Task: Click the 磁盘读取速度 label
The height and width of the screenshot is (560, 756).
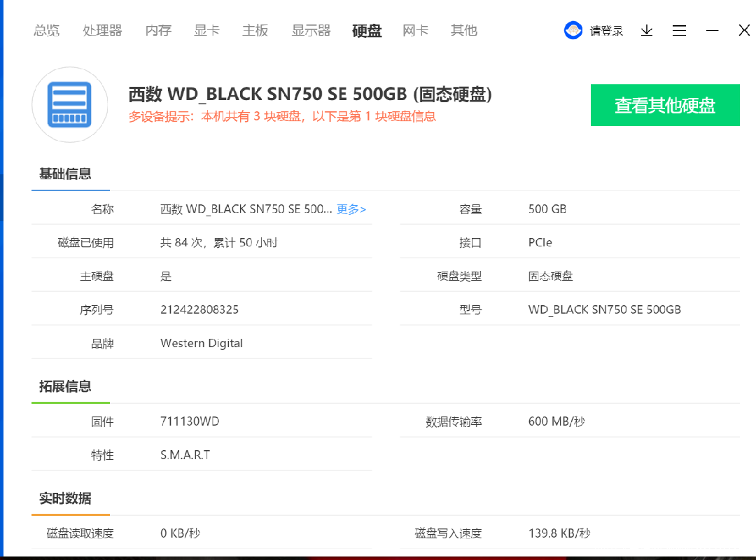Action: [80, 533]
